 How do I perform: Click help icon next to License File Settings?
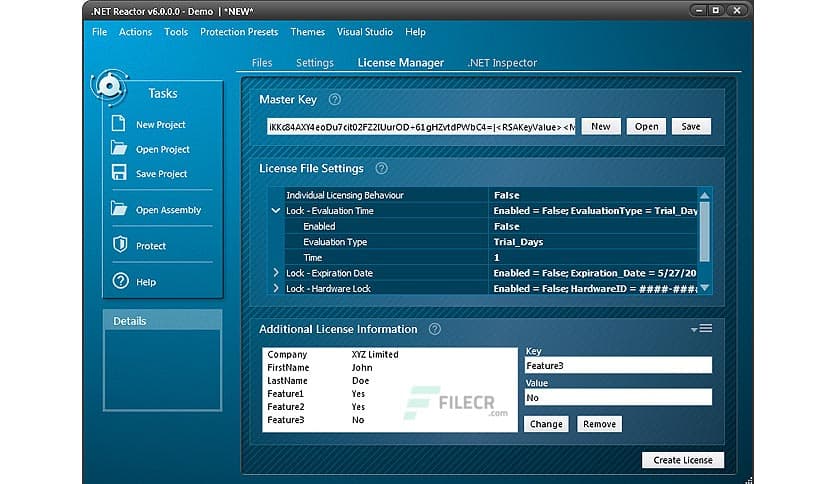tap(381, 169)
